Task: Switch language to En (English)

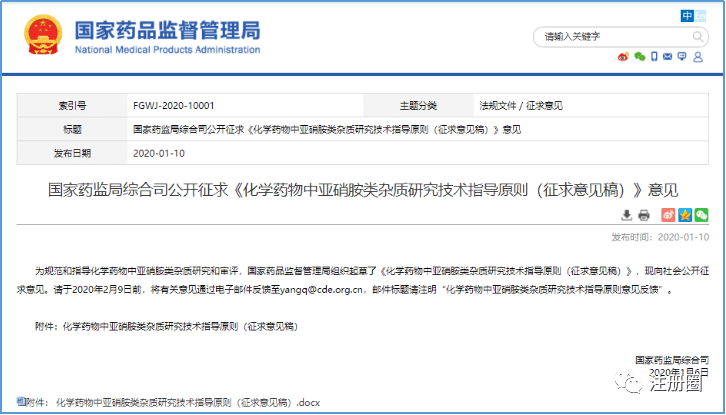Action: 702,15
